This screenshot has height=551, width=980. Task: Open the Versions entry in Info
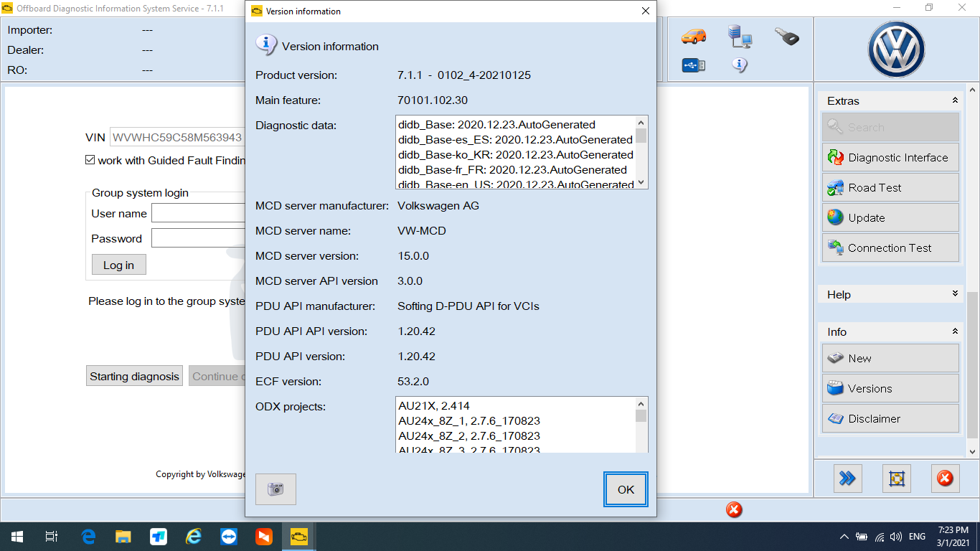pos(890,388)
